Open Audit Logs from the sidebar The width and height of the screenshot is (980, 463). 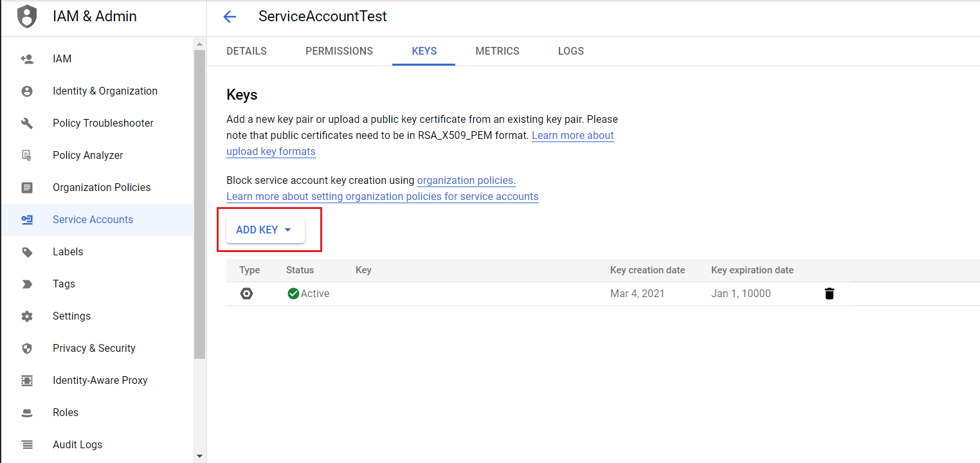[x=77, y=445]
